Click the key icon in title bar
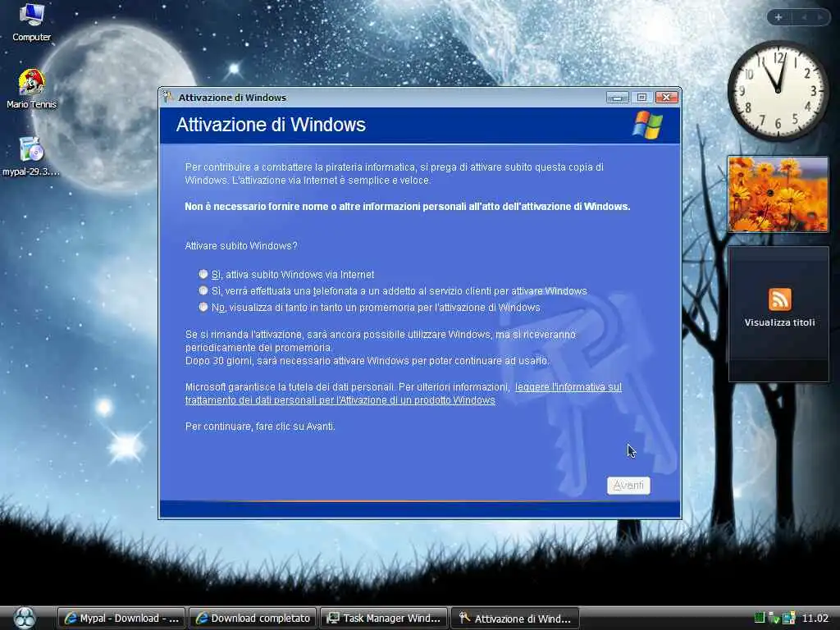This screenshot has width=840, height=630. pos(167,97)
